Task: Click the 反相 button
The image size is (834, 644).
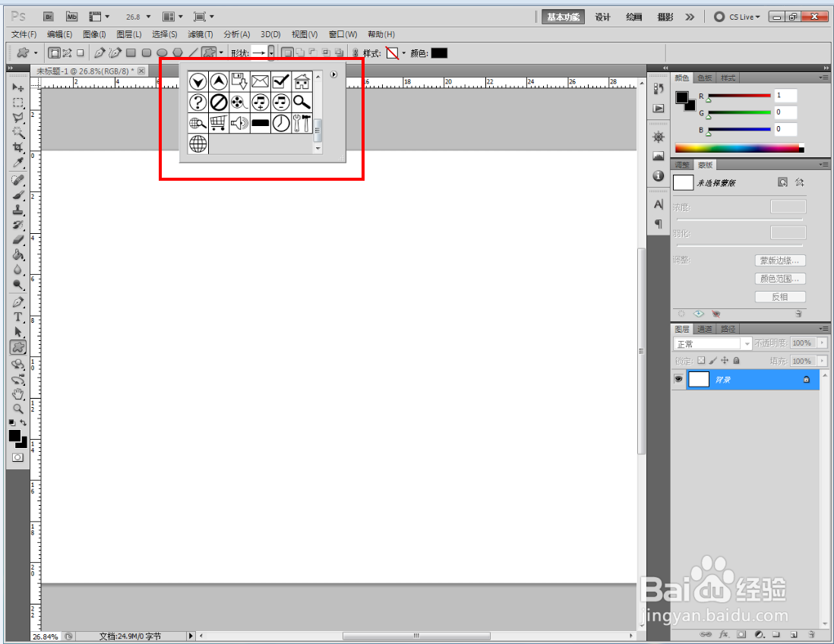Action: pyautogui.click(x=780, y=297)
